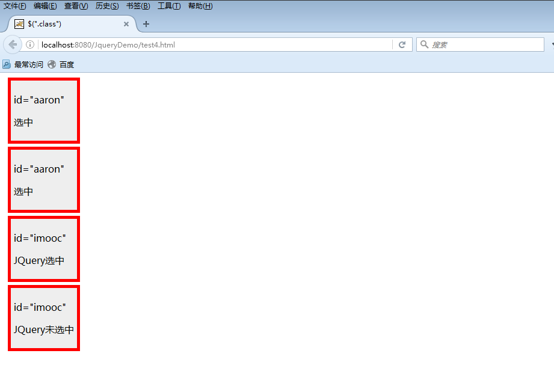Click the JQuery选中 text

click(39, 261)
